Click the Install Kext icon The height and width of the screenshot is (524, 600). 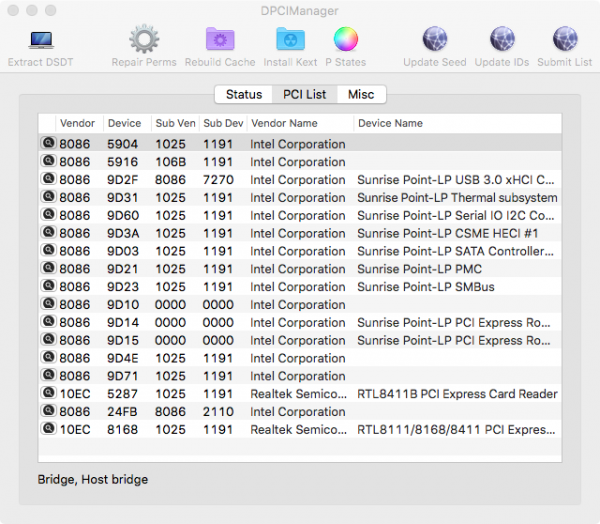click(x=291, y=40)
